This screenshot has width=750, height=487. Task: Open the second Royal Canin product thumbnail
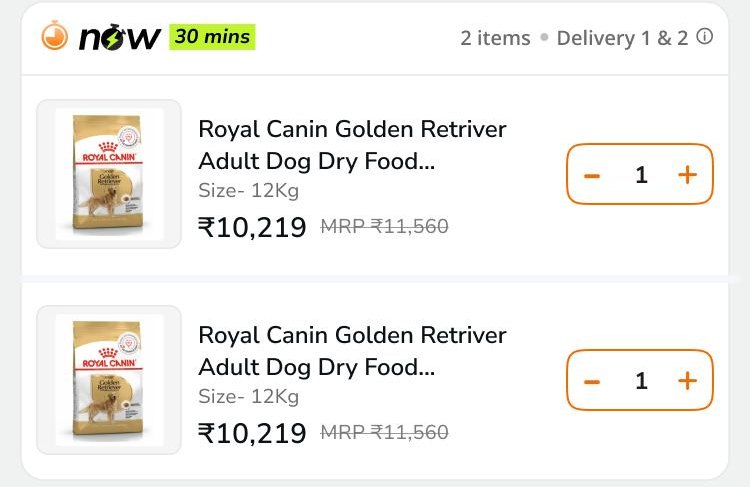point(109,380)
